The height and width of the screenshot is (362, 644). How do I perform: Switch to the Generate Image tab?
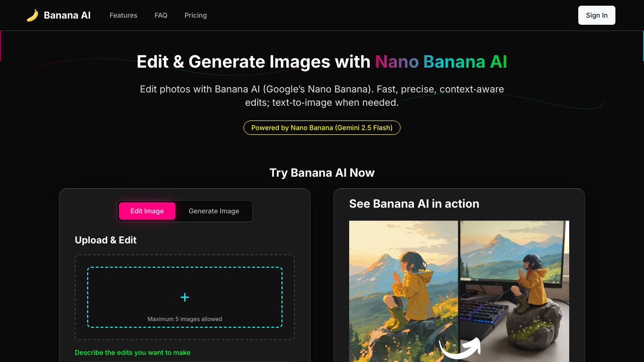(214, 211)
